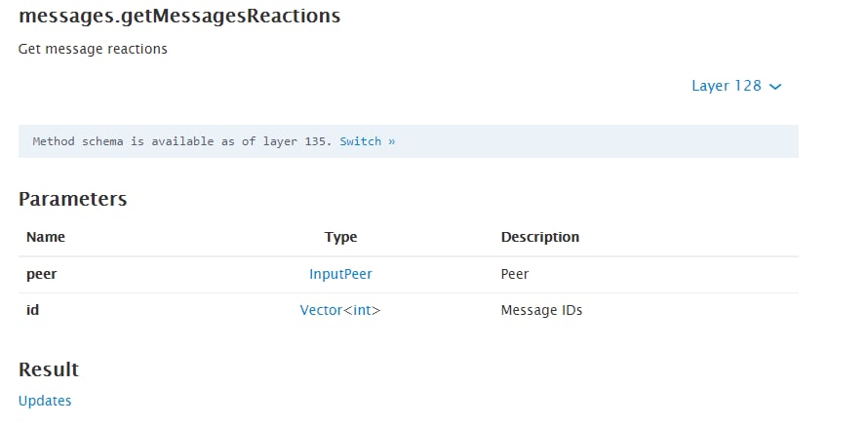Click the Vector type link
This screenshot has width=868, height=426.
pos(321,311)
